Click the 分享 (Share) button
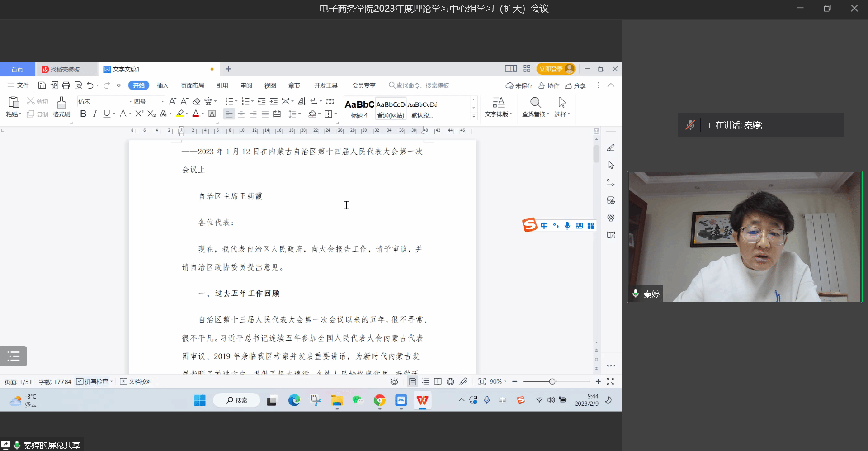868x451 pixels. point(575,85)
